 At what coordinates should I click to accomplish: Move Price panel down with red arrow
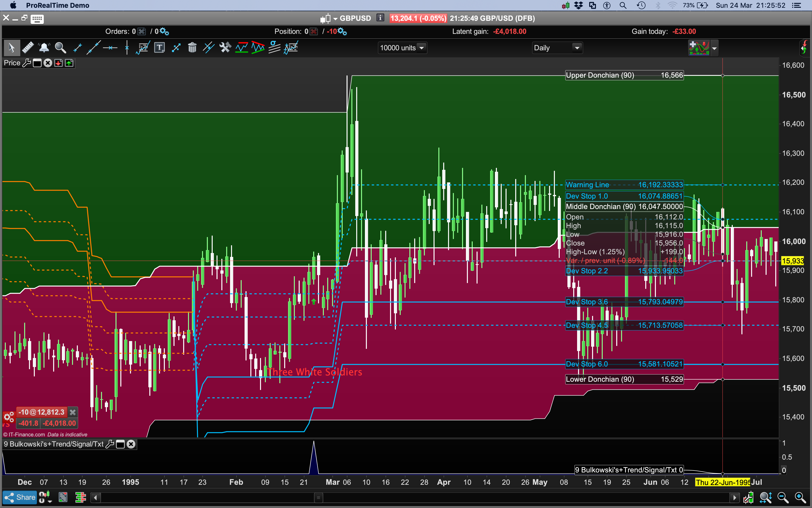[58, 63]
